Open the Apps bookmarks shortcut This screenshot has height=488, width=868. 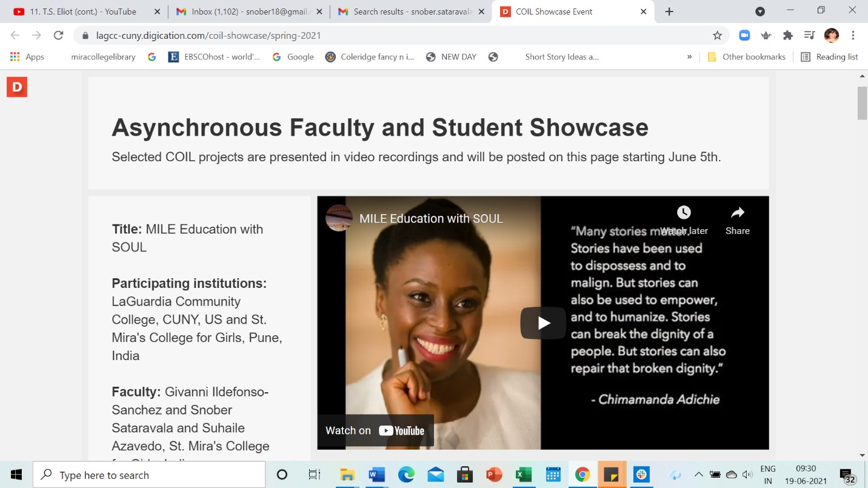(27, 57)
